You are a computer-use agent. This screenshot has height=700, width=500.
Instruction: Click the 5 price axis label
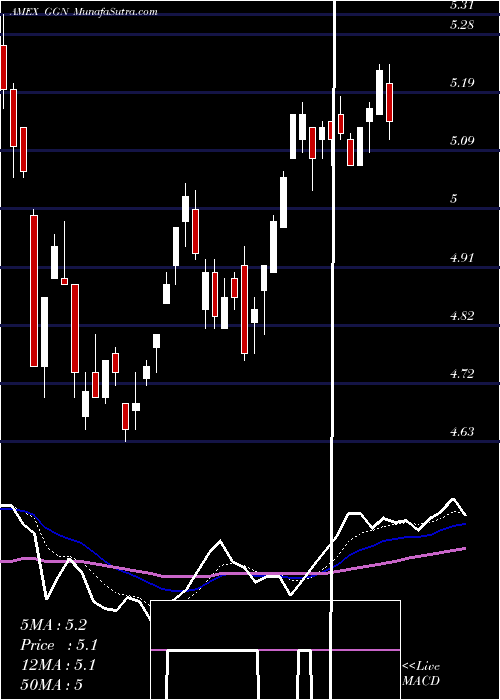pos(454,199)
